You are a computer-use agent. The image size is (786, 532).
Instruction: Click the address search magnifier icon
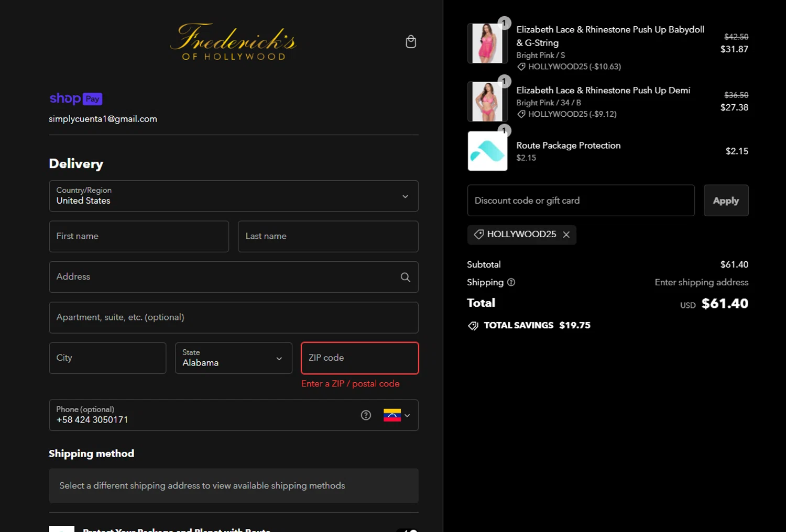405,277
